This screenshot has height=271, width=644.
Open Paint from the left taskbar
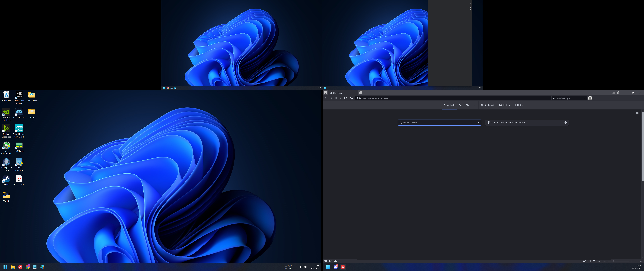click(42, 267)
